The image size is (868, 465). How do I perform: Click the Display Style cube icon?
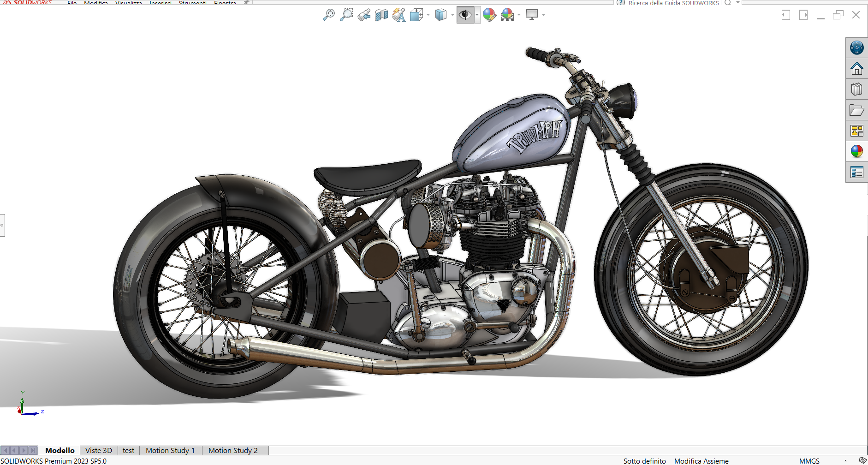click(441, 15)
